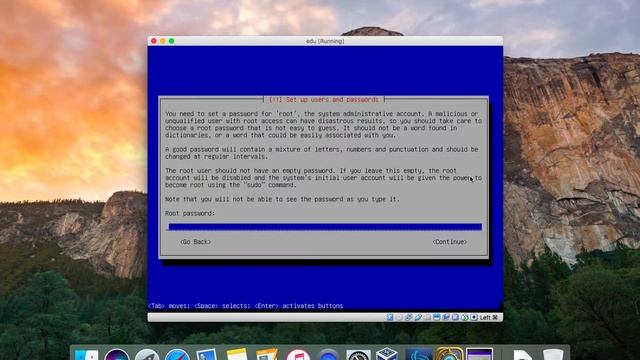Click the minimized VM window thumbnail in Dock
Screen dimensions: 640x360
[479, 354]
